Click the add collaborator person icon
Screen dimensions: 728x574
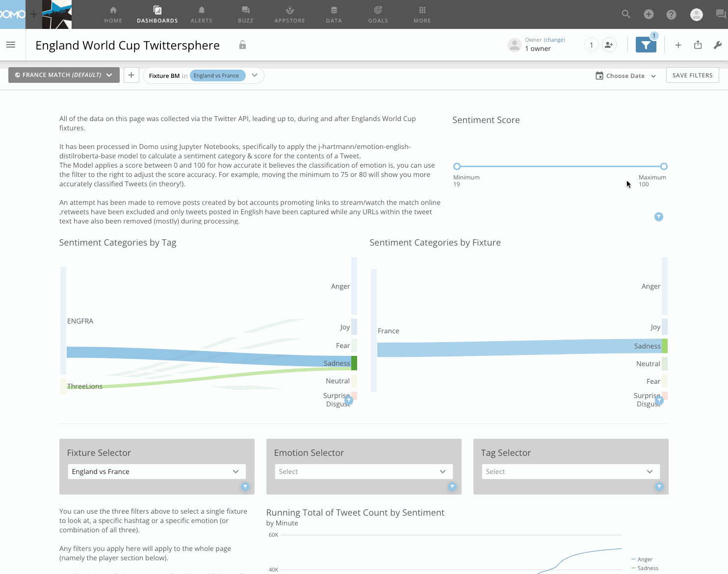609,45
